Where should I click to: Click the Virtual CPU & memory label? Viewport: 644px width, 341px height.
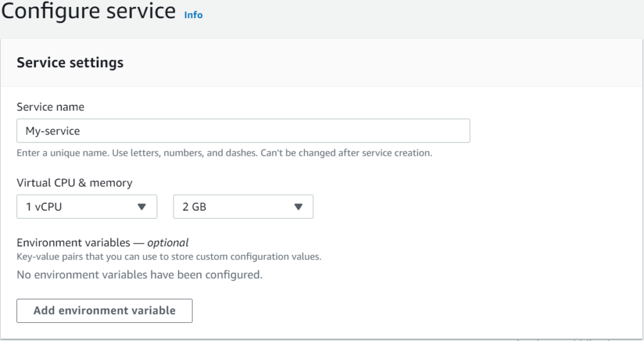coord(74,183)
